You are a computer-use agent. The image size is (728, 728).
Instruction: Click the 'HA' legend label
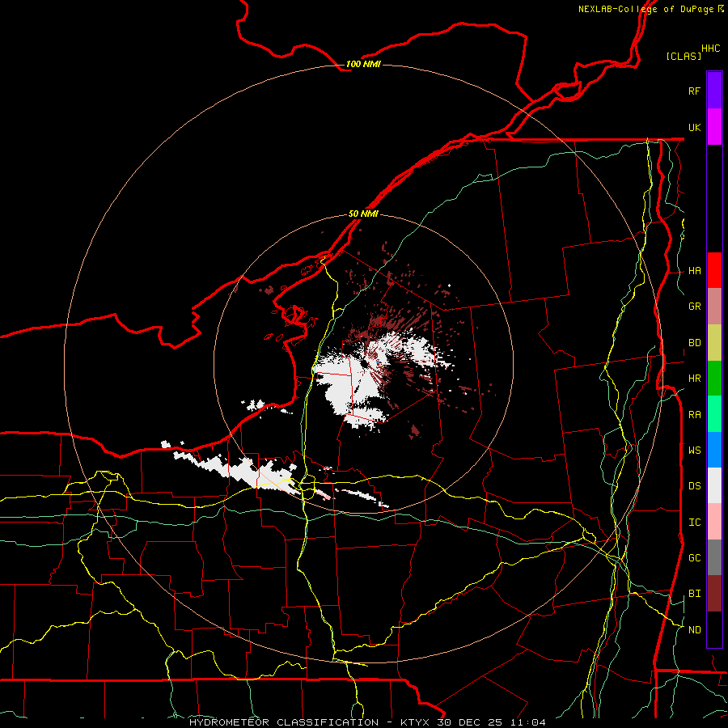coord(694,271)
